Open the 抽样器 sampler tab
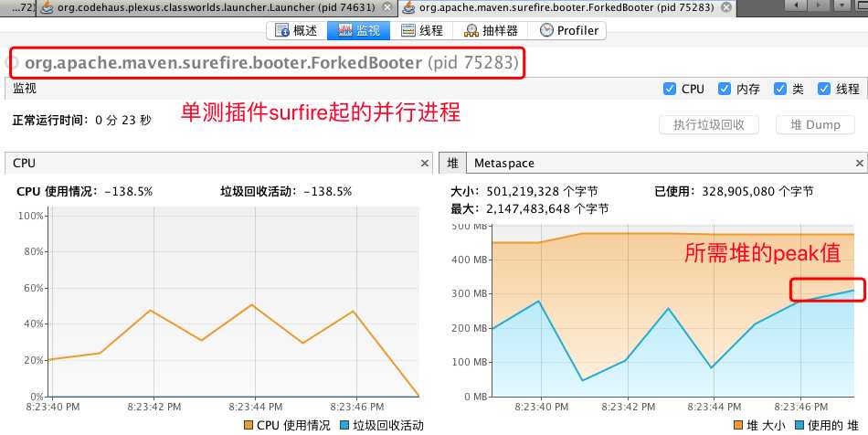 click(x=490, y=30)
